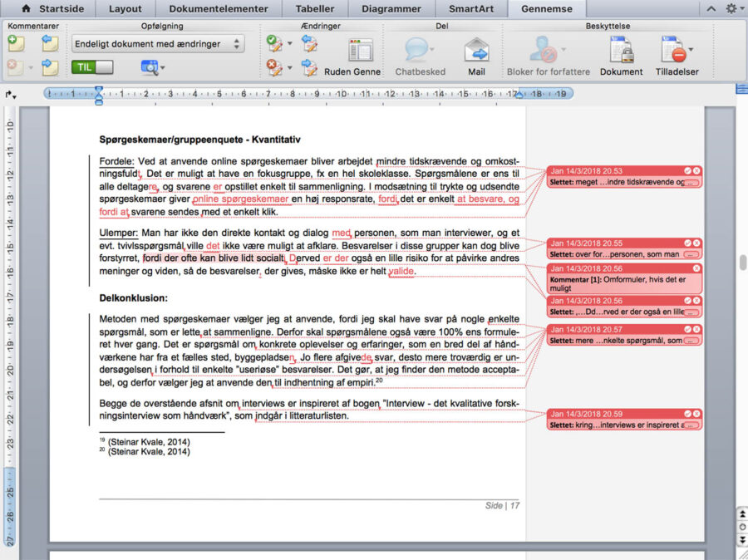Click the page footer 'Side | 17'
Image resolution: width=748 pixels, height=560 pixels.
(502, 506)
